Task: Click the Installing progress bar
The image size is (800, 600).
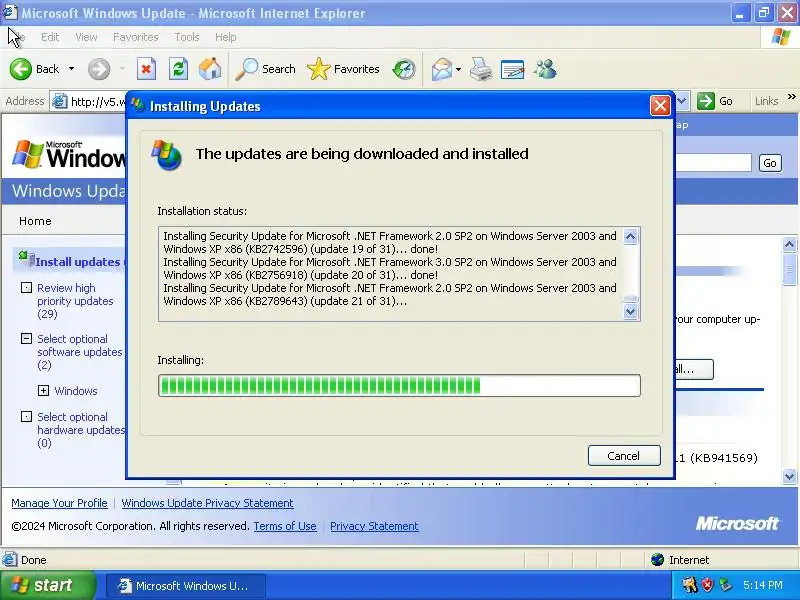Action: [399, 386]
